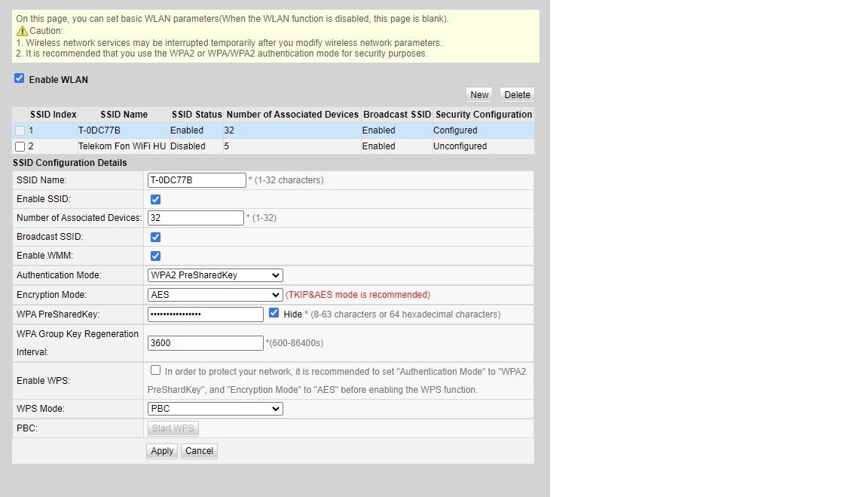Image resolution: width=868 pixels, height=497 pixels.
Task: Uncheck the Hide password checkbox
Action: 274,313
